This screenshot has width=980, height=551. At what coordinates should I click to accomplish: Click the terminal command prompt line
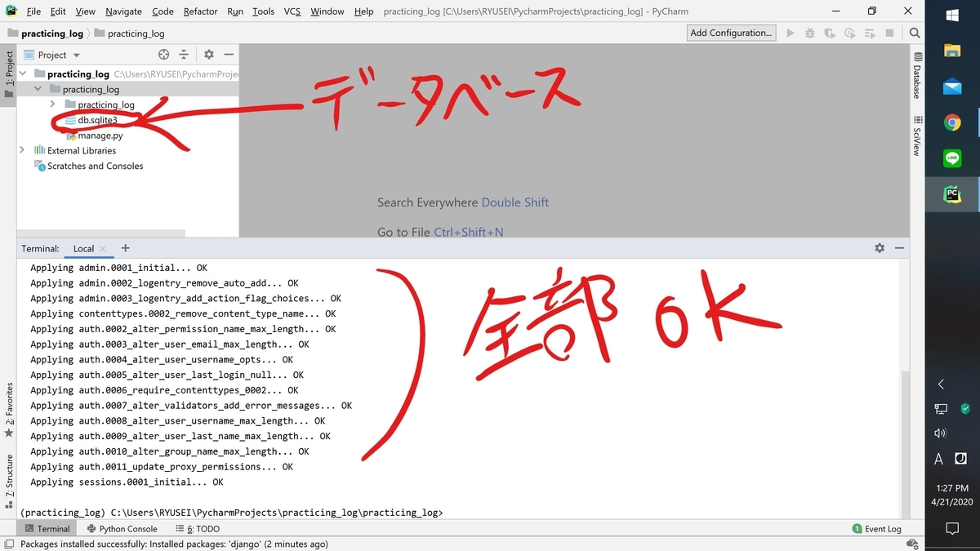(x=232, y=513)
